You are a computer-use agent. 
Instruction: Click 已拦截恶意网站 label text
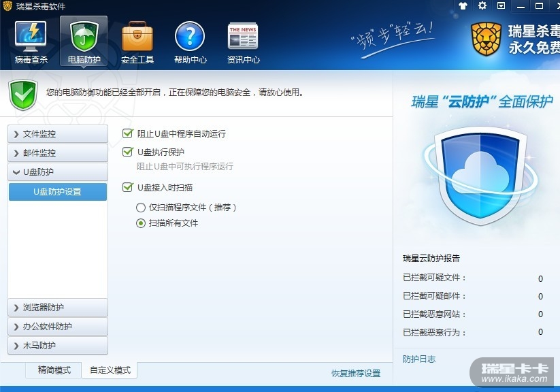point(434,314)
